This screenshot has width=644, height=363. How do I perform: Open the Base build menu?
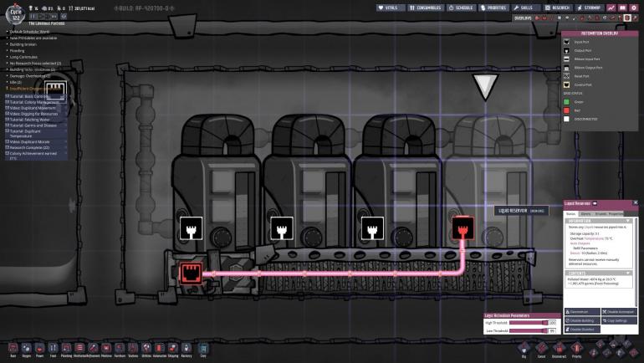pos(13,349)
